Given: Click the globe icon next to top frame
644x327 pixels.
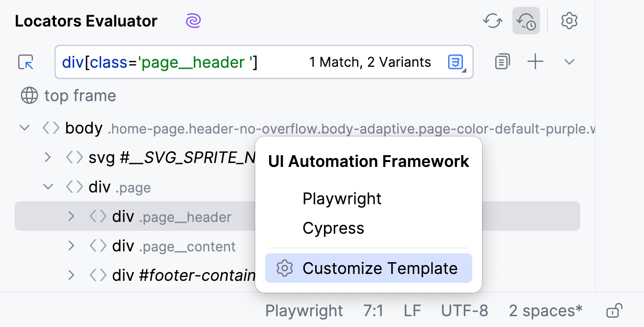Looking at the screenshot, I should pyautogui.click(x=29, y=96).
